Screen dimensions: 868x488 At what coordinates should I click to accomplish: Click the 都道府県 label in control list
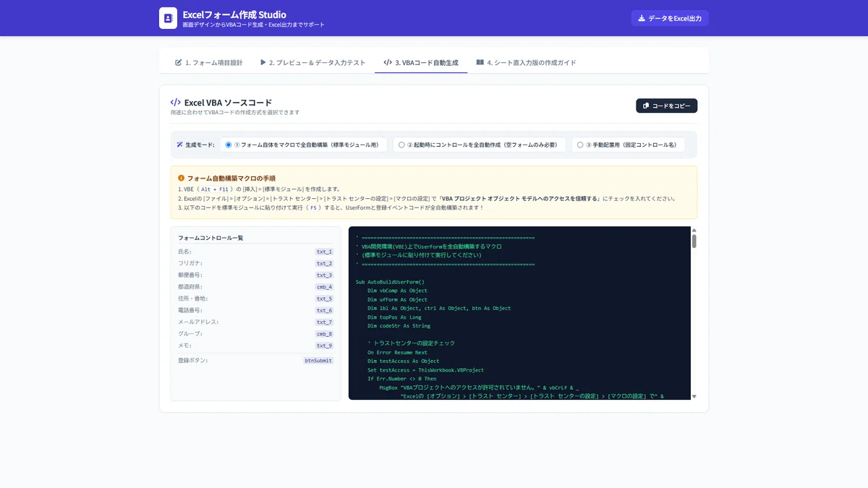pyautogui.click(x=190, y=287)
